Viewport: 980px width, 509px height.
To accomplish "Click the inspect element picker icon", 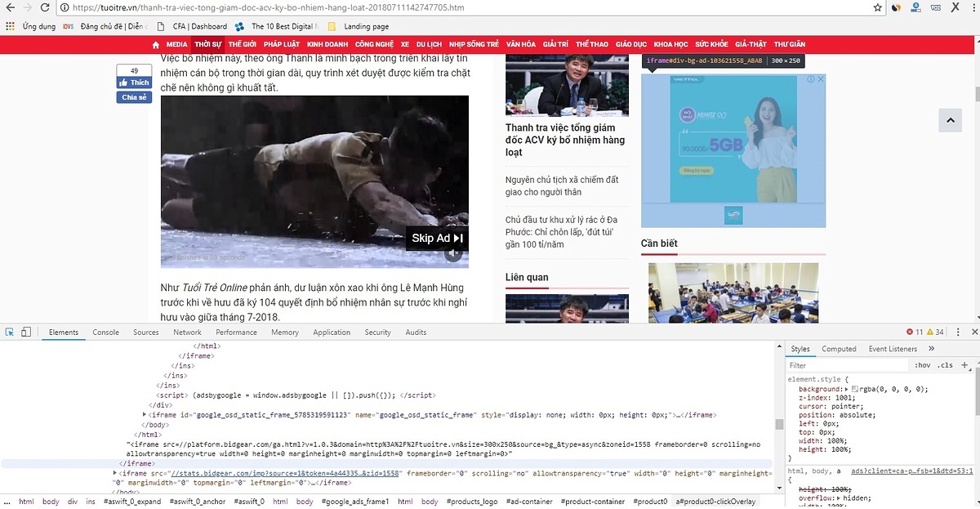I will [x=9, y=333].
